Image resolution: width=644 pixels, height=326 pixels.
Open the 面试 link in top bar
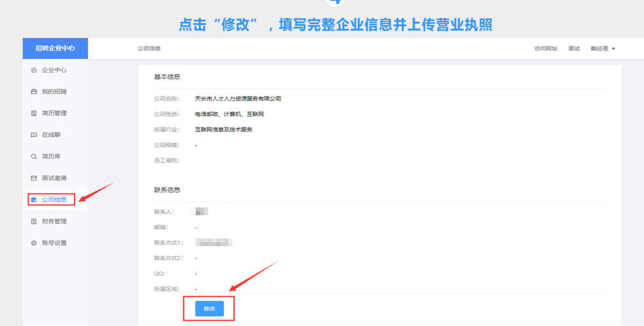click(574, 48)
